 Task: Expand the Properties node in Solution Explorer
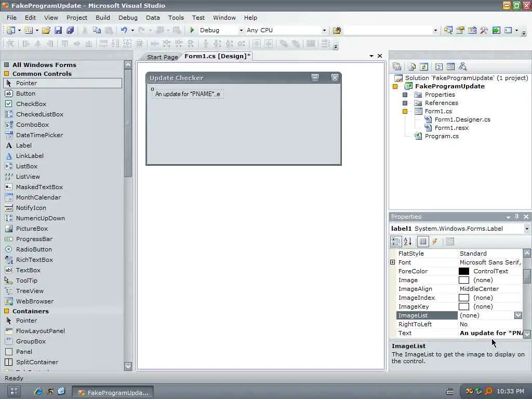coord(405,95)
